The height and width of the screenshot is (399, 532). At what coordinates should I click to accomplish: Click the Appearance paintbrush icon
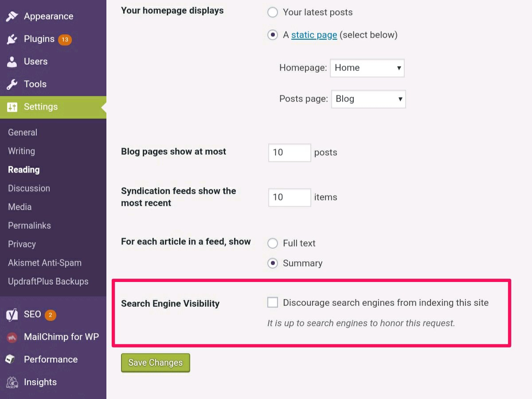coord(12,16)
